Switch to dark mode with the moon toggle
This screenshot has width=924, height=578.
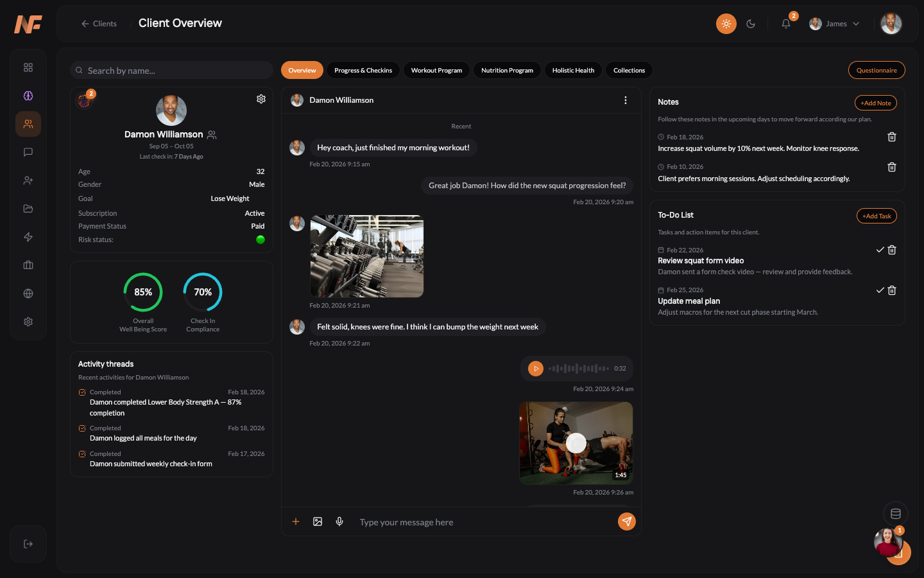coord(751,23)
